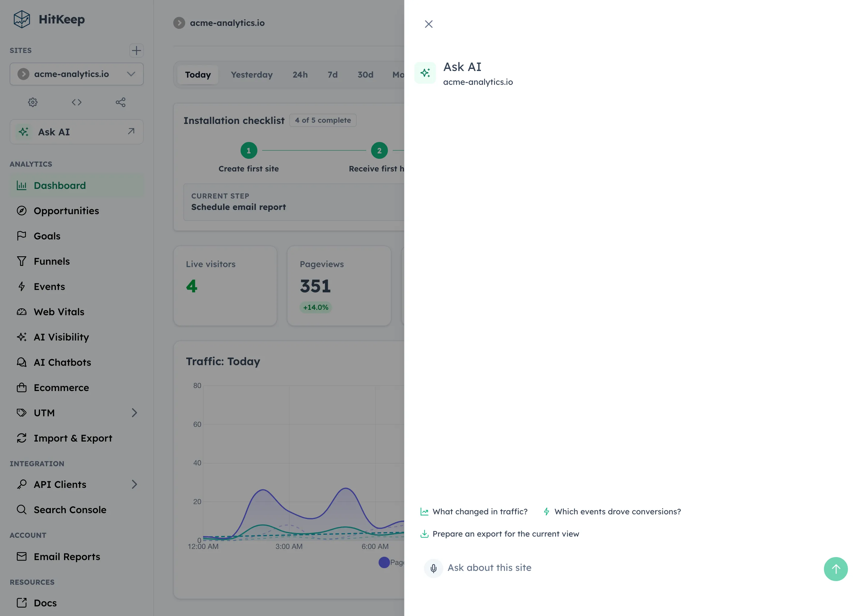The height and width of the screenshot is (616, 866).
Task: Click the Docs external link icon
Action: coord(22,603)
